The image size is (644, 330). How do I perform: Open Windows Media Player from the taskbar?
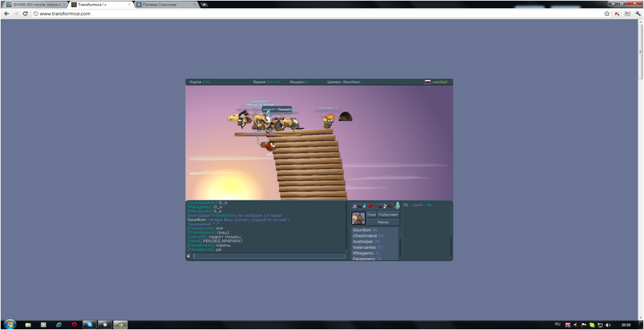[x=43, y=325]
